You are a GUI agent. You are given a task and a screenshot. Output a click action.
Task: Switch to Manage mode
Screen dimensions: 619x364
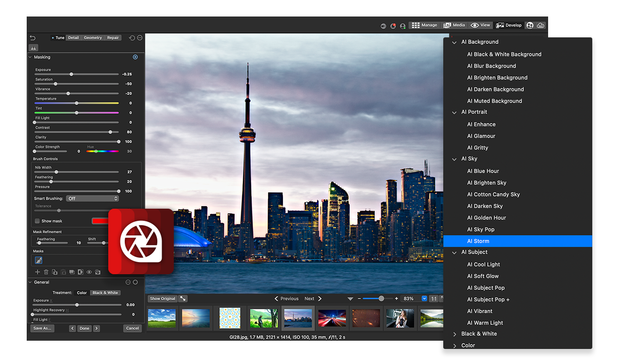coord(424,25)
